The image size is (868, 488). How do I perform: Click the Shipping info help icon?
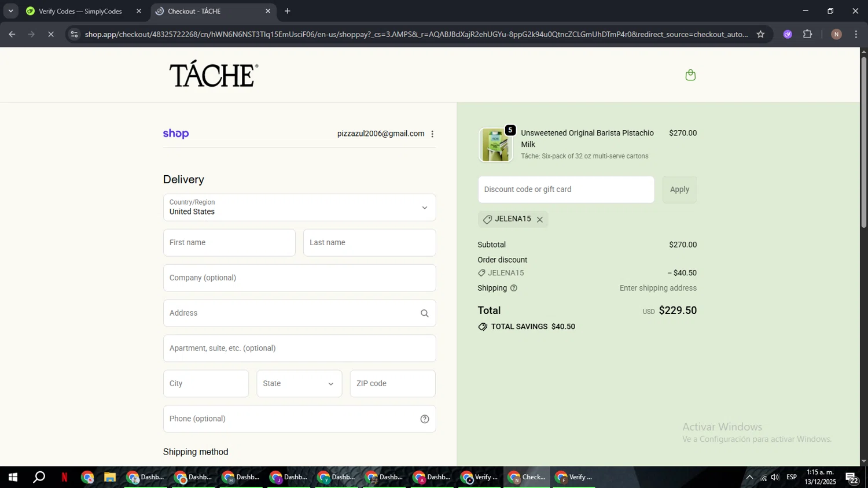(x=513, y=288)
